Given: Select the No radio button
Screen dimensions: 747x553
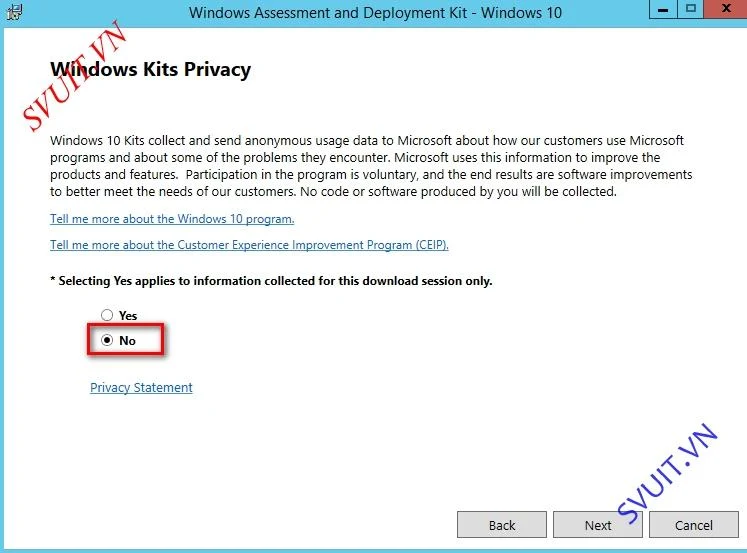Looking at the screenshot, I should click(x=107, y=340).
